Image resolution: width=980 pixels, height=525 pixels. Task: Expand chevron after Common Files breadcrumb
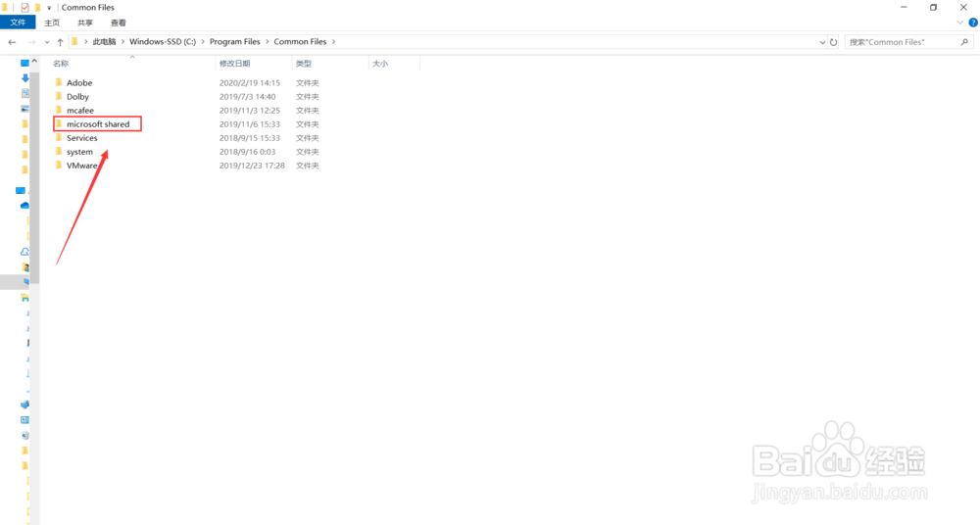(x=334, y=42)
